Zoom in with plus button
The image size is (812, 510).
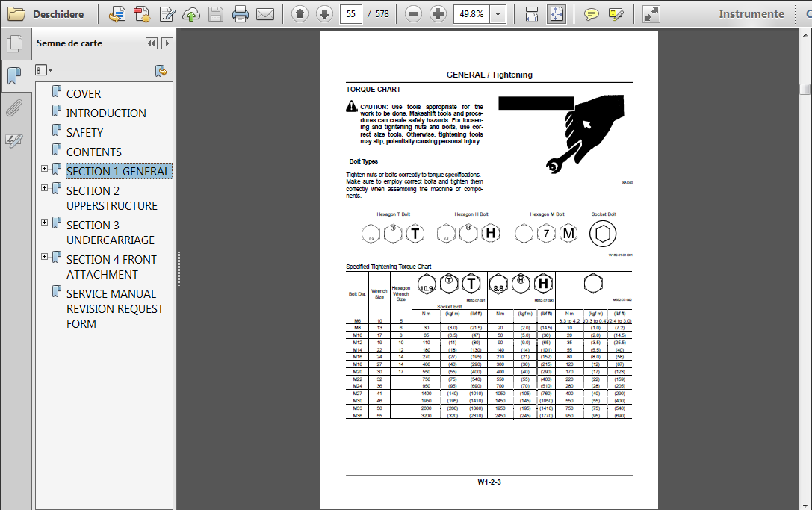pos(438,14)
